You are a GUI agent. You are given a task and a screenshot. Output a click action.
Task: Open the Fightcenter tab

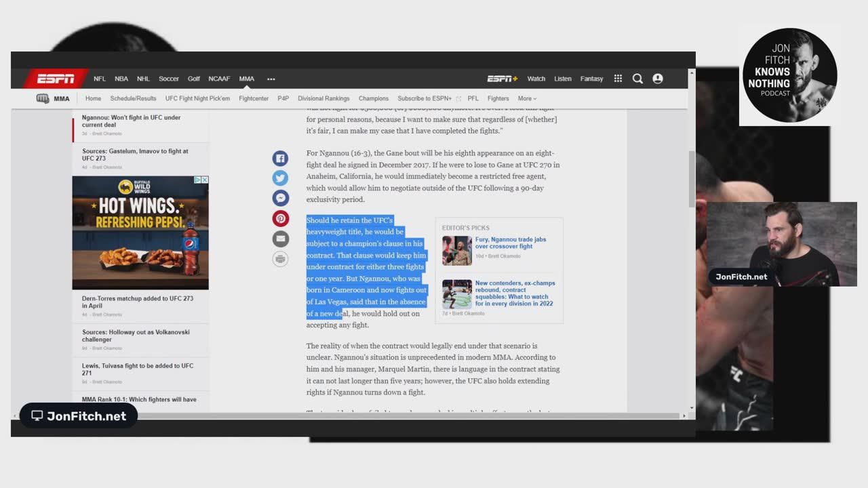click(254, 98)
